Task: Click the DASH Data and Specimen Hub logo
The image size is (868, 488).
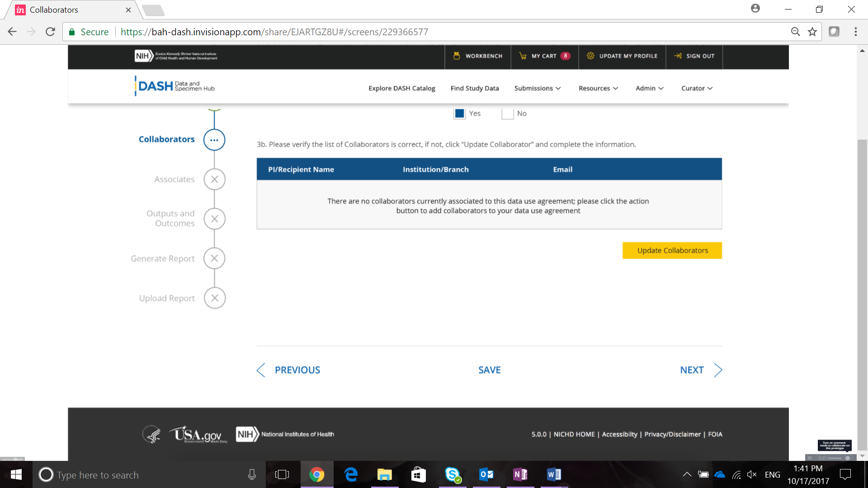Action: (175, 86)
